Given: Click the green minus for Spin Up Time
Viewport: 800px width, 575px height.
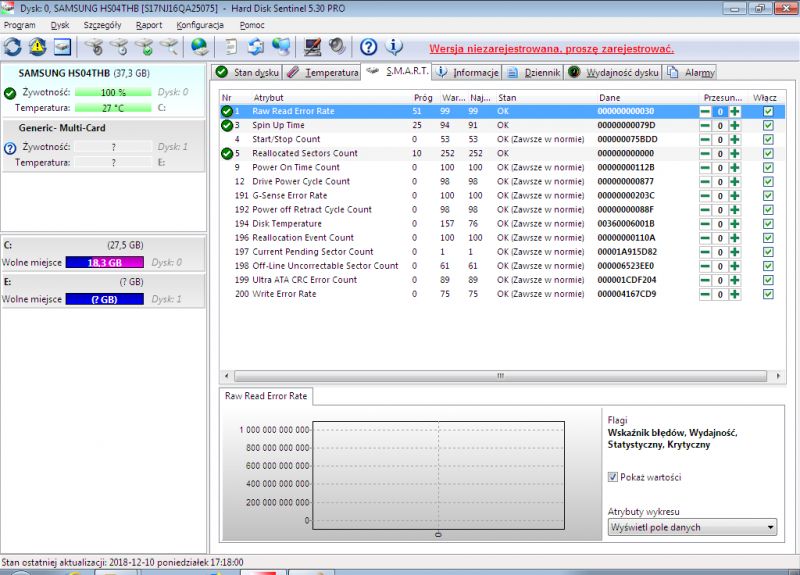Looking at the screenshot, I should (705, 126).
